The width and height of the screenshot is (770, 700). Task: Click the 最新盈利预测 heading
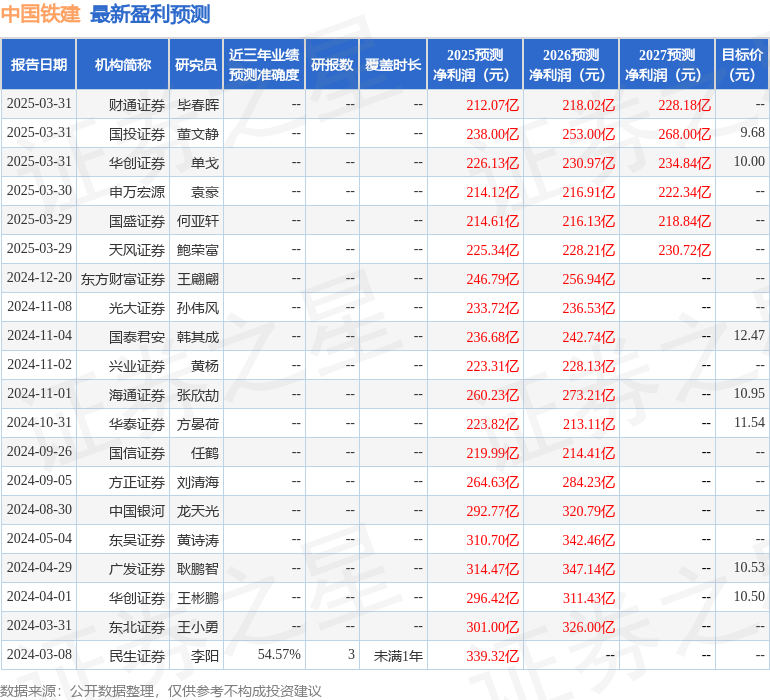click(150, 14)
